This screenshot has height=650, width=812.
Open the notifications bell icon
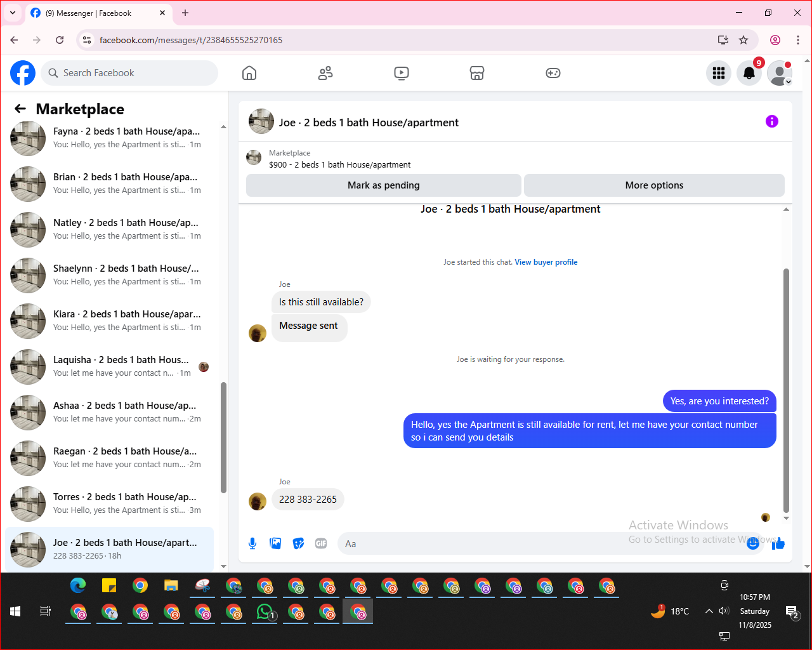tap(749, 73)
